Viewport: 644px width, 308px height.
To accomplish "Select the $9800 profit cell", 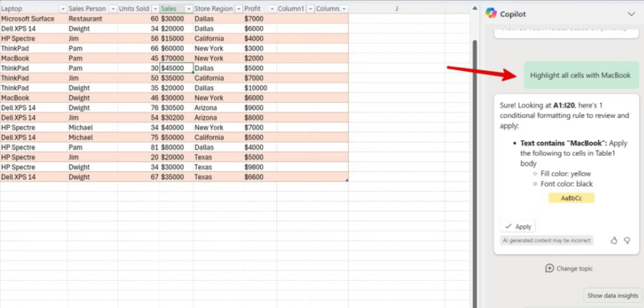I will click(x=260, y=167).
